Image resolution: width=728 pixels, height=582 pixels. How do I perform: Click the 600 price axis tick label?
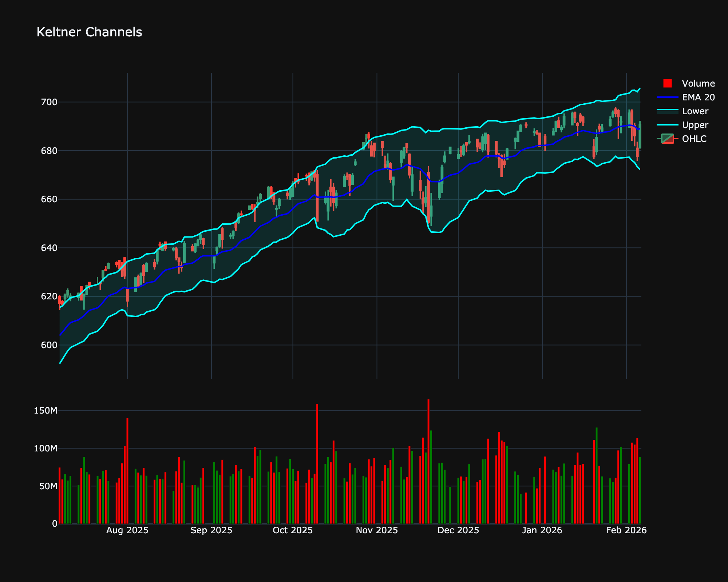tap(50, 345)
